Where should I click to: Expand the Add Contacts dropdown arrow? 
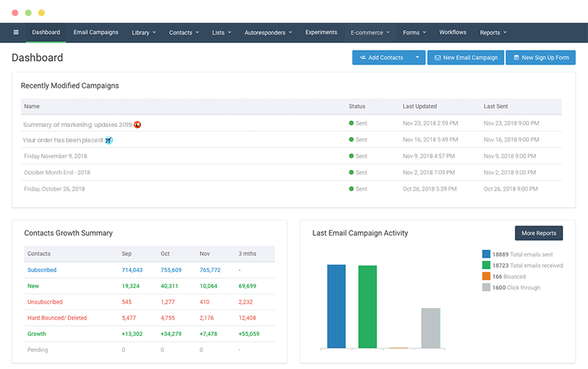coord(417,57)
